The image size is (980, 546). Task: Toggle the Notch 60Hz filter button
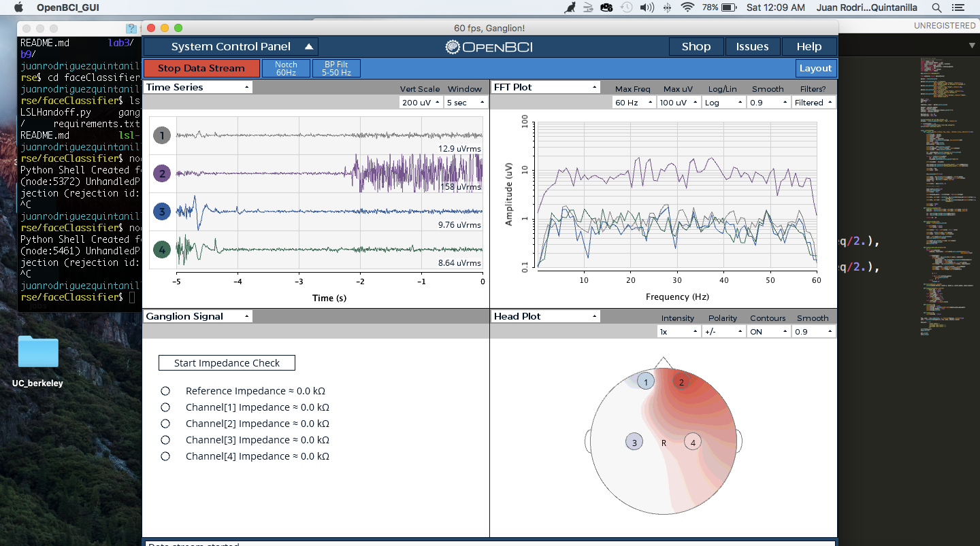point(286,69)
